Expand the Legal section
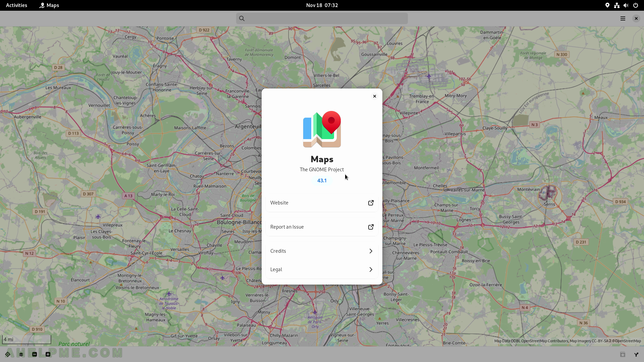The height and width of the screenshot is (362, 644). tap(322, 269)
